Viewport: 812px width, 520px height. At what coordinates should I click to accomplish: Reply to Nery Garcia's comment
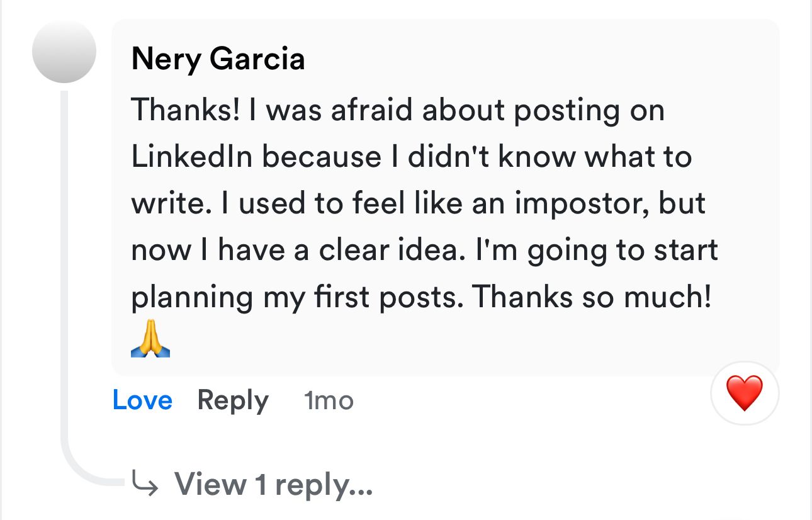tap(232, 400)
